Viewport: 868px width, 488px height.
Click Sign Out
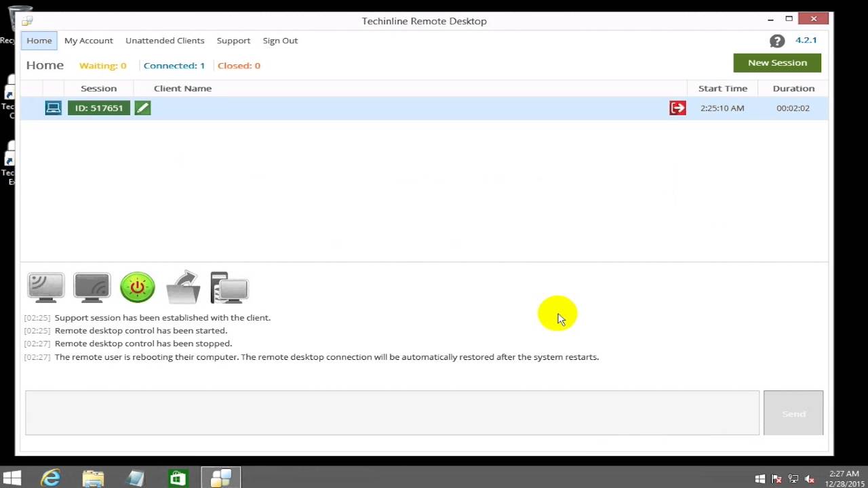(x=280, y=41)
